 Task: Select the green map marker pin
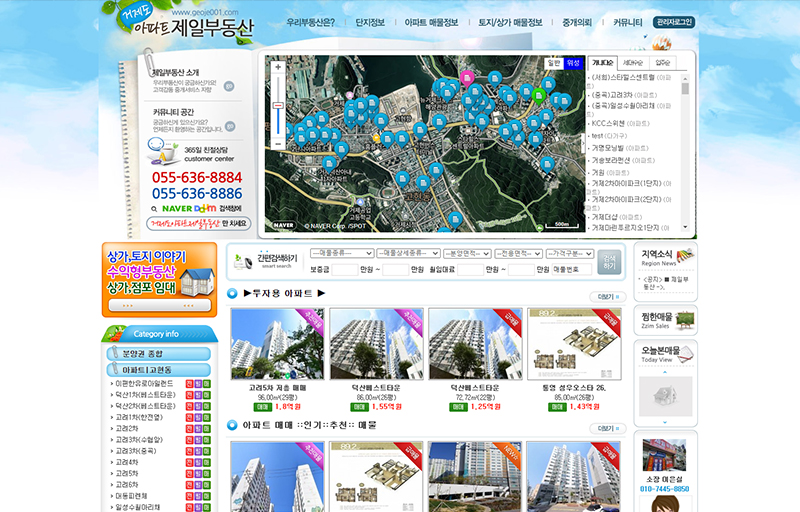539,95
